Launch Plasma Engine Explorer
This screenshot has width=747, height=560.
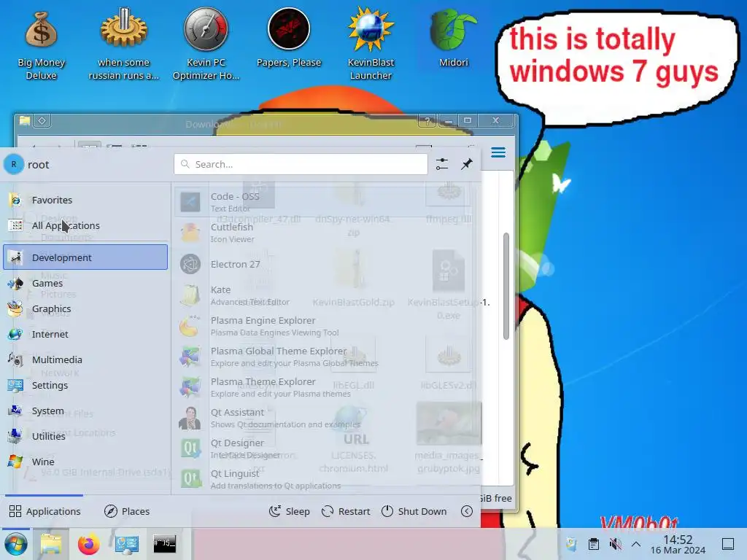[x=324, y=326]
